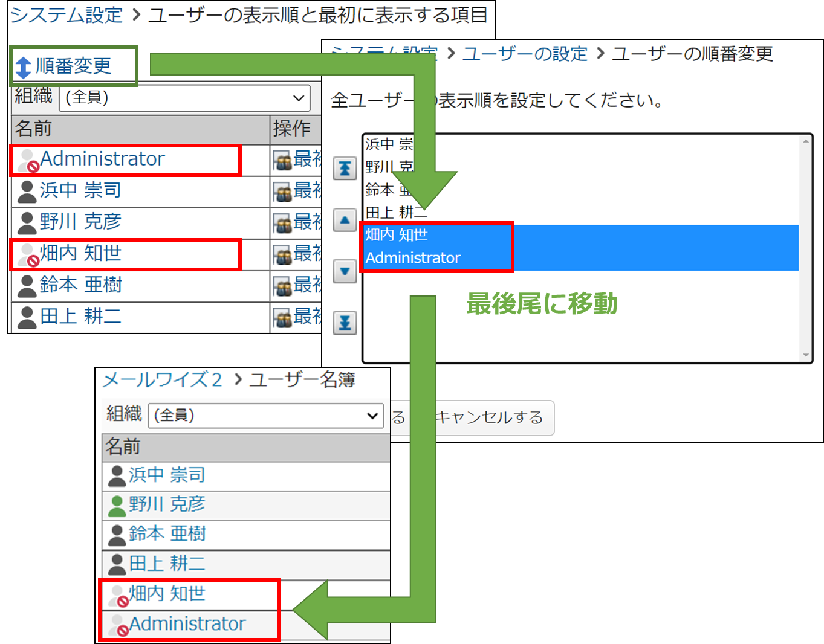
Task: Click the operation icon in 浜中 崇司 row
Action: (282, 192)
